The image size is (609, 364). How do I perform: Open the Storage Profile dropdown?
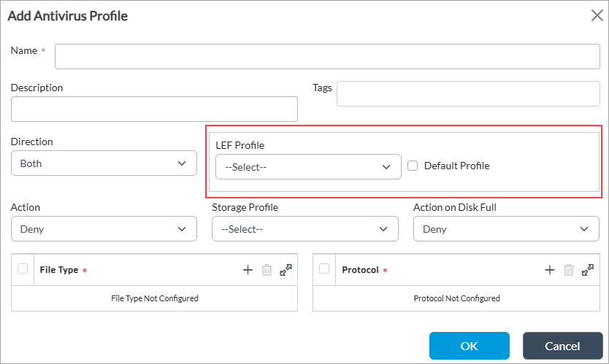(304, 229)
